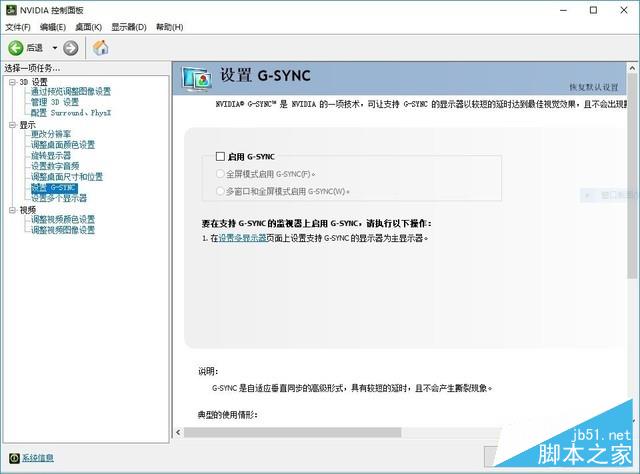This screenshot has height=474, width=640.
Task: Enable the 启用 G-SYNC checkbox
Action: (220, 156)
